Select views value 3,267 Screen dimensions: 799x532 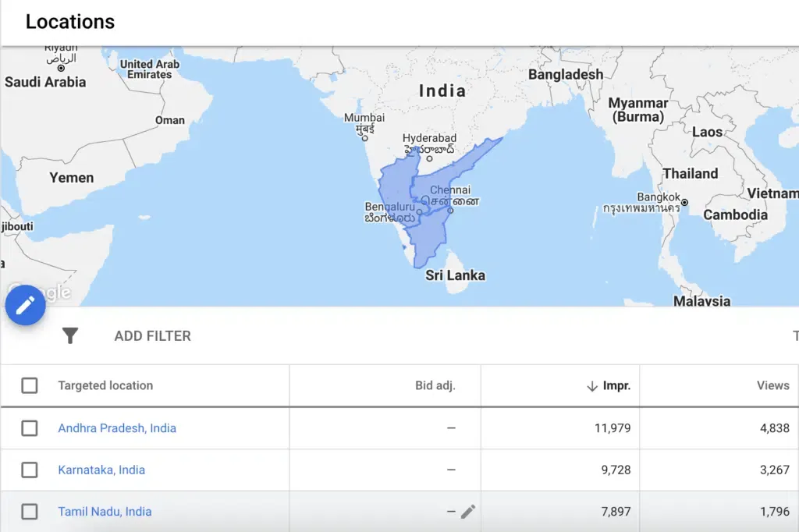pyautogui.click(x=775, y=470)
